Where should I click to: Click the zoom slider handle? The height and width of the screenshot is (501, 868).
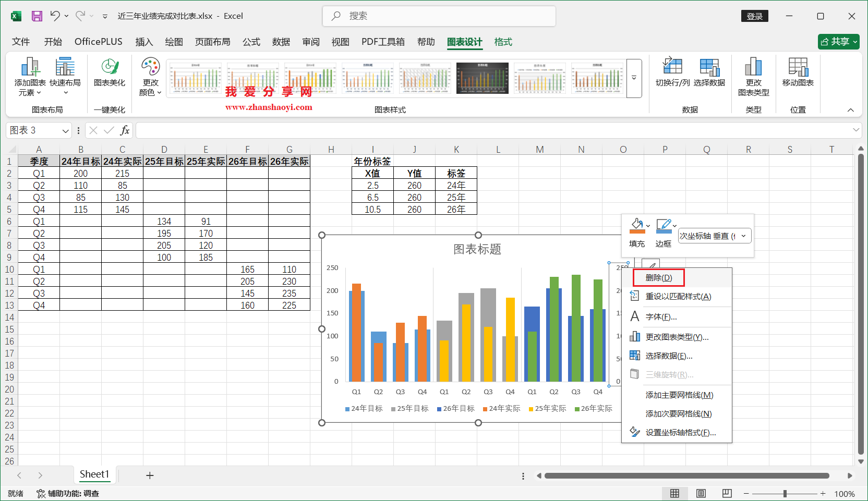pos(785,493)
